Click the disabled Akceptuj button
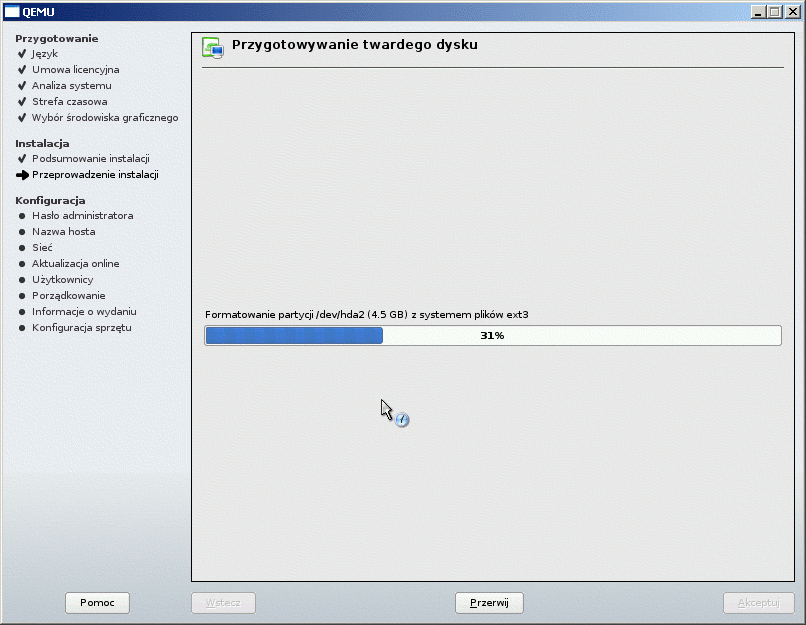 click(758, 603)
